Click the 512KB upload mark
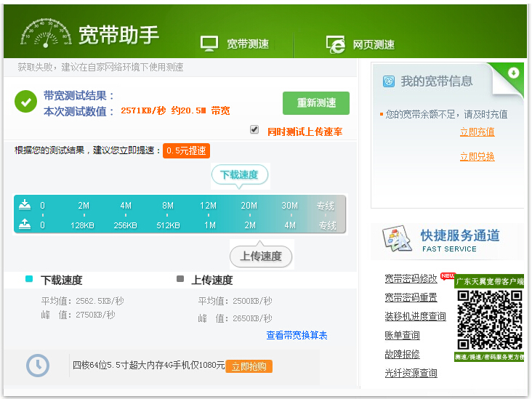The width and height of the screenshot is (532, 399). click(x=168, y=225)
